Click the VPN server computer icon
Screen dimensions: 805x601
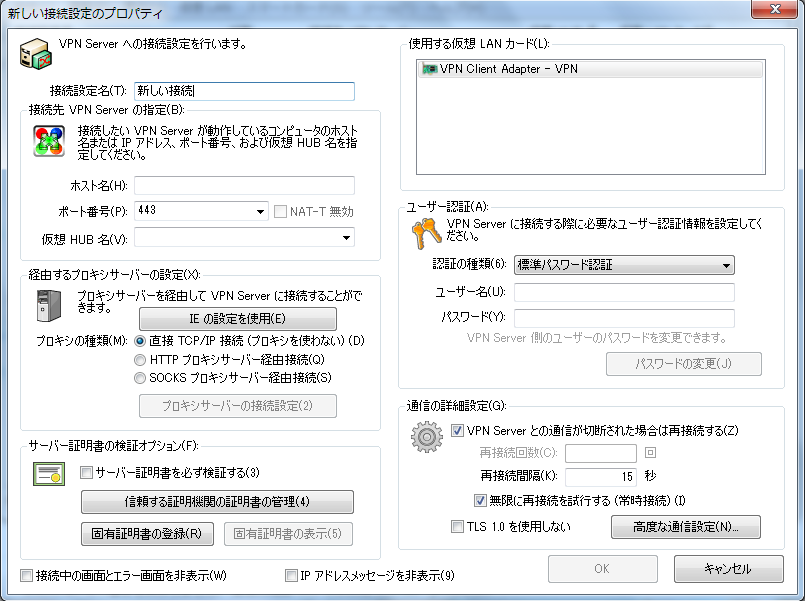pos(36,54)
